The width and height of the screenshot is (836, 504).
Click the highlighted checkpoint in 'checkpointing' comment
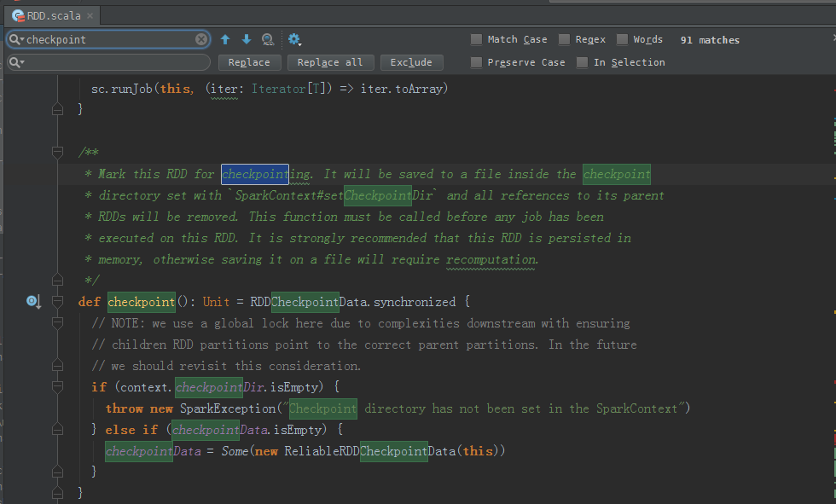[255, 174]
